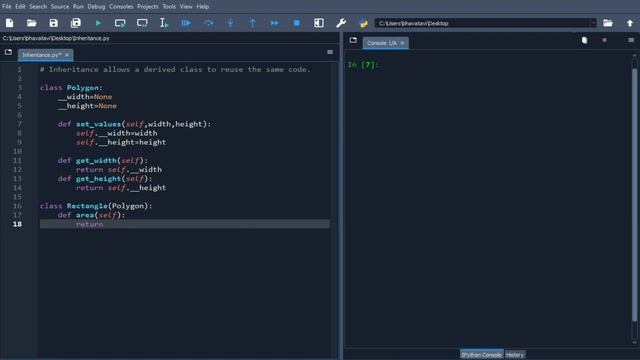
Task: Expand working directory dropdown
Action: [x=593, y=23]
